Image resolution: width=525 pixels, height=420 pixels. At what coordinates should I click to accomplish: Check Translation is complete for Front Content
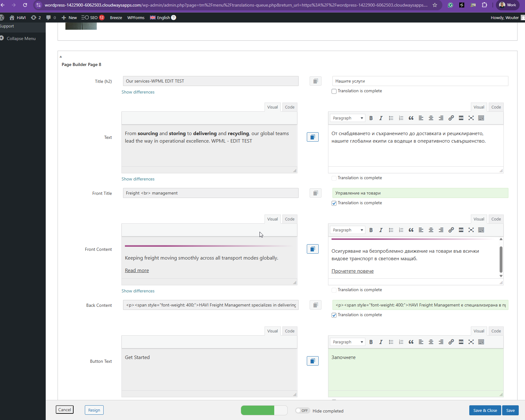(334, 290)
